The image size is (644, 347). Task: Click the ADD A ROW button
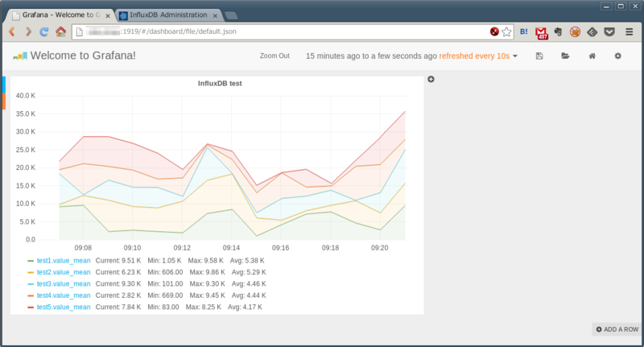[x=617, y=329]
